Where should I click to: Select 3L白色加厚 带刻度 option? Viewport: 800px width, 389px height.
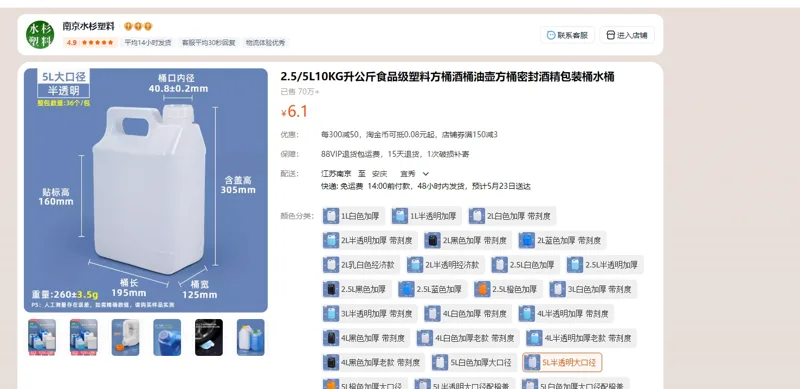tap(593, 289)
